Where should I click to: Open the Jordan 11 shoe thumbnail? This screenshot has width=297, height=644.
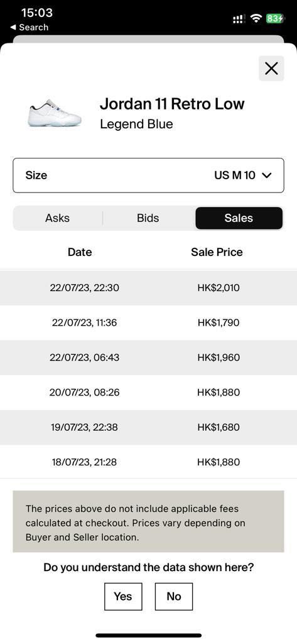tap(55, 113)
